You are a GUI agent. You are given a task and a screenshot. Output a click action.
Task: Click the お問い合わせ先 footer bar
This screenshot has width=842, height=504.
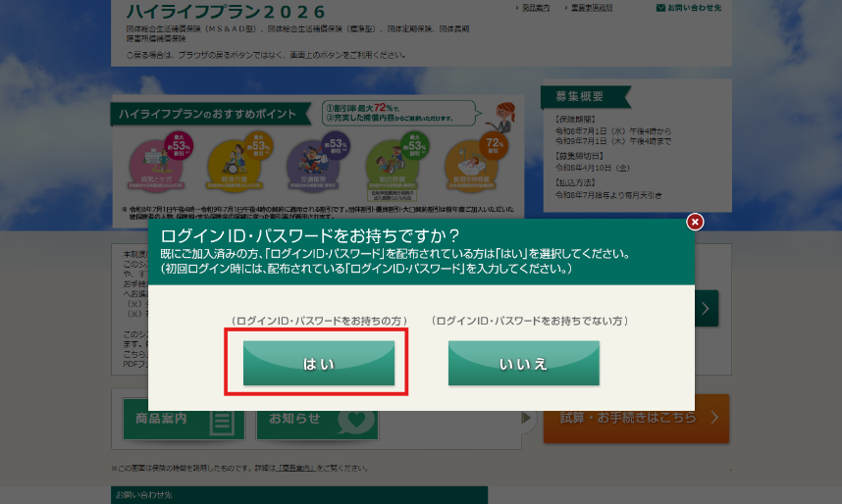[298, 495]
